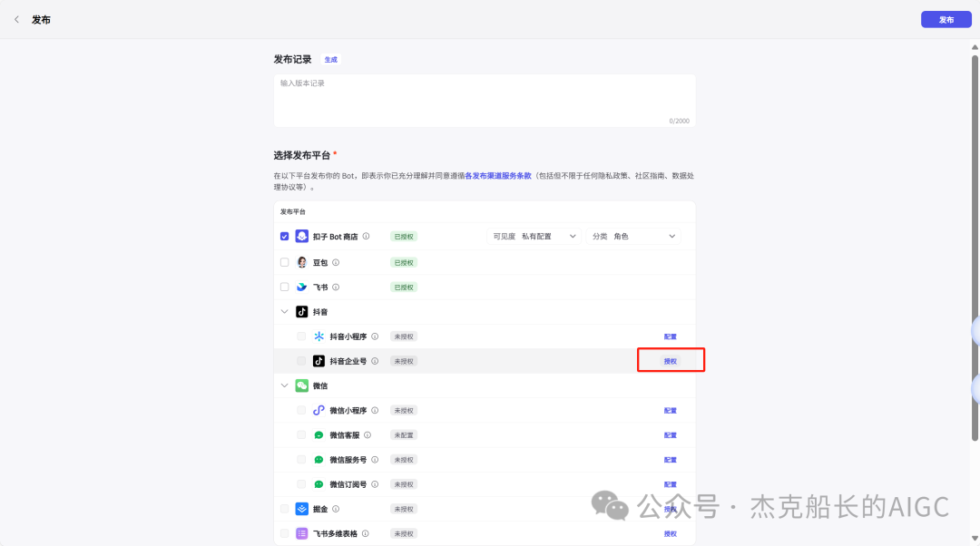Click the 未配置 tag on 微信客服 row
This screenshot has height=546, width=980.
coord(403,434)
